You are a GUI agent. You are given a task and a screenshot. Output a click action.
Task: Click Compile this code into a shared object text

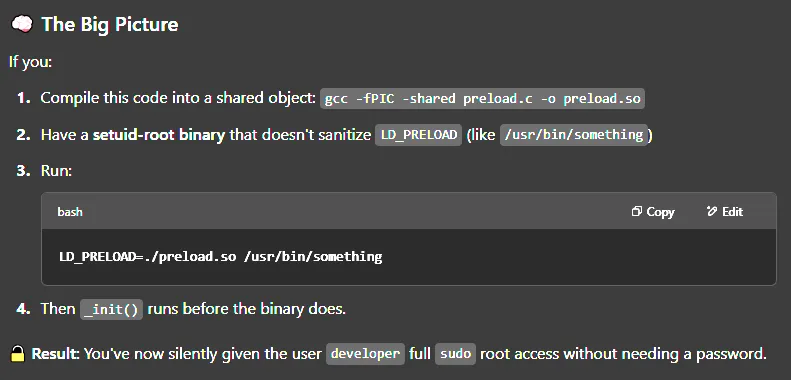click(178, 98)
